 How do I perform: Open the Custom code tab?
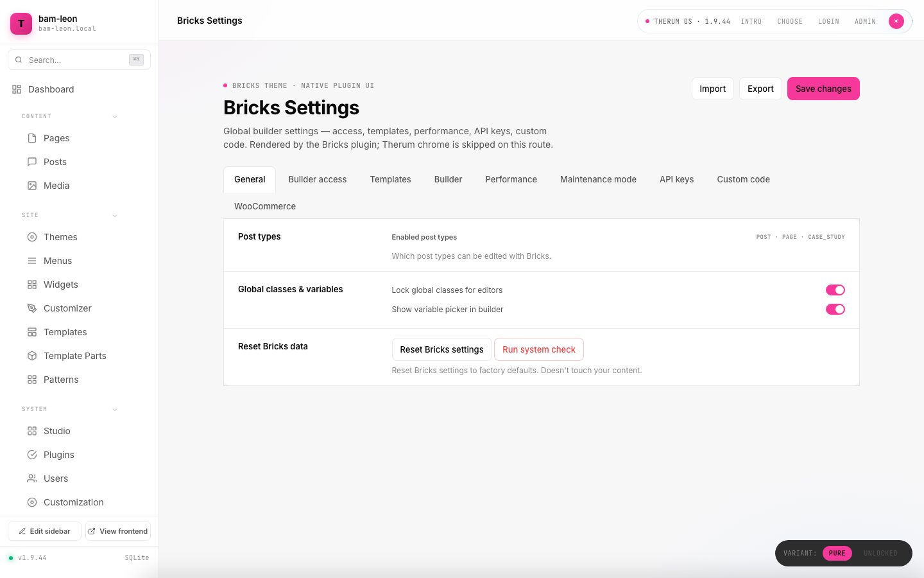pyautogui.click(x=744, y=179)
